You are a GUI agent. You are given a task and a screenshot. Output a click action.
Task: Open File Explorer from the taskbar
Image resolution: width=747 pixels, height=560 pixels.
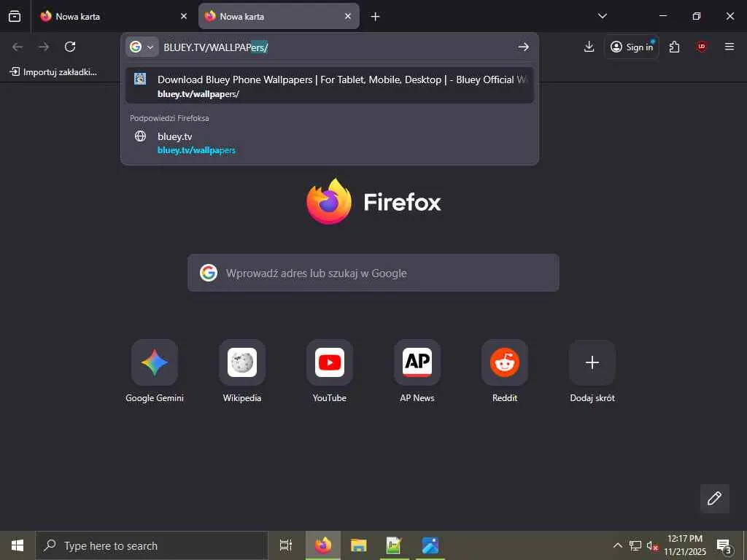[x=358, y=545]
